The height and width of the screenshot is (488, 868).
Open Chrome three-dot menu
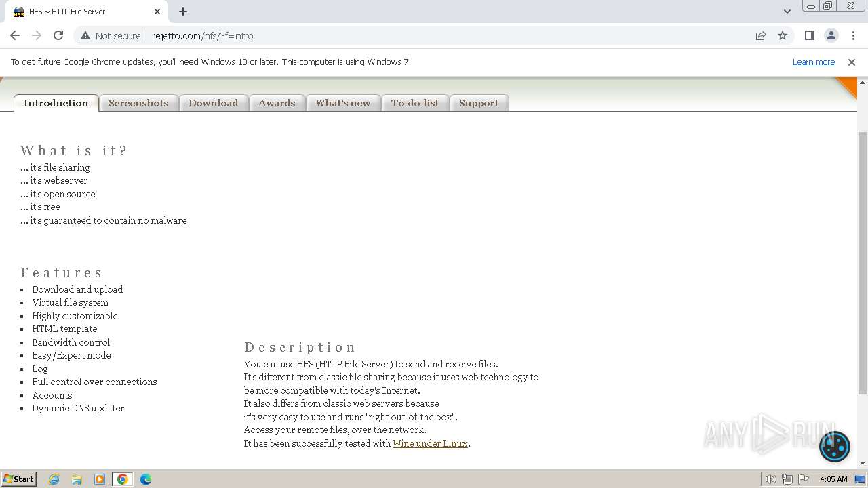pyautogui.click(x=852, y=35)
